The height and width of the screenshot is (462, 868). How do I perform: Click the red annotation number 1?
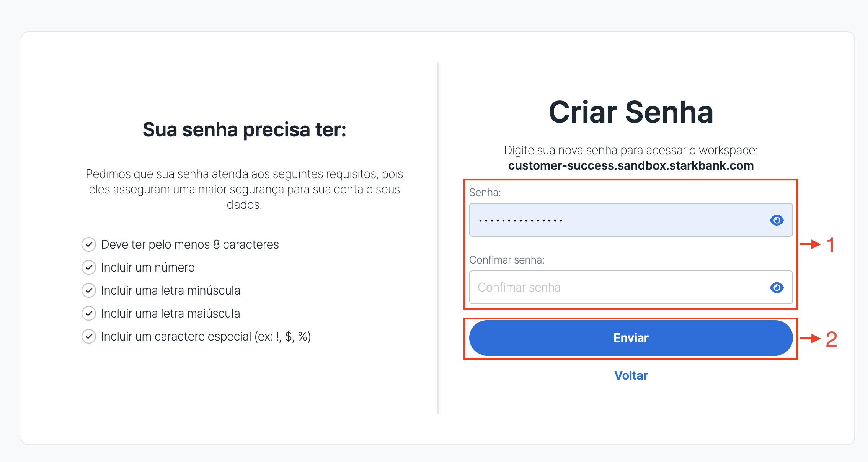tap(830, 245)
